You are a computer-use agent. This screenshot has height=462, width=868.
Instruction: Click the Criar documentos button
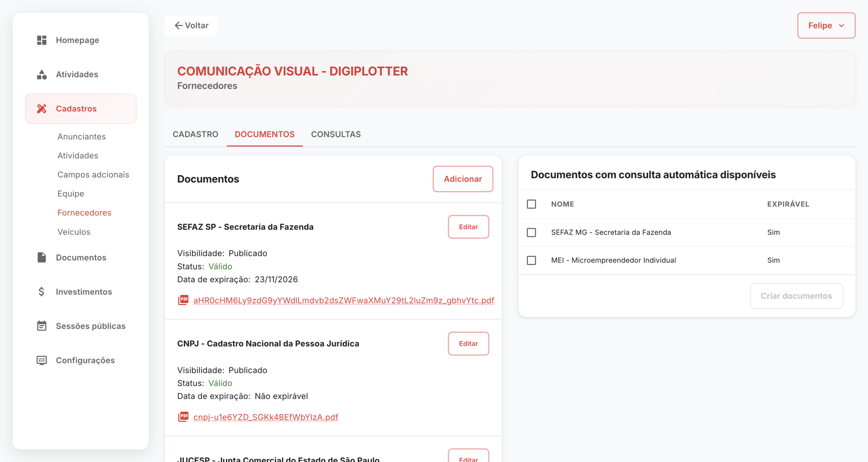tap(796, 296)
